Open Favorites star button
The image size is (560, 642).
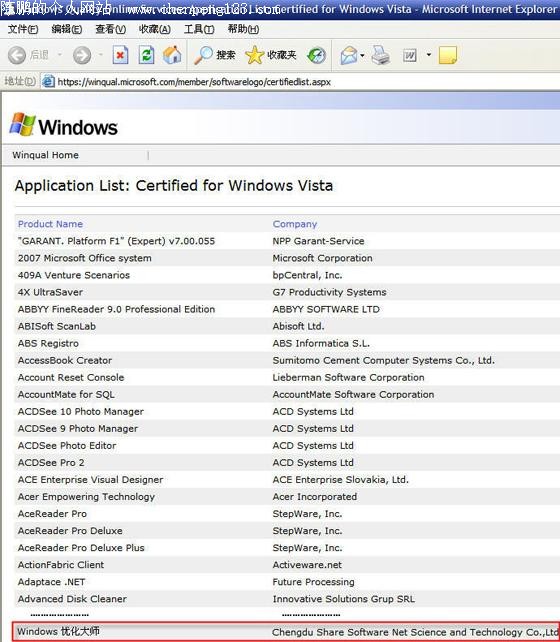pos(270,55)
